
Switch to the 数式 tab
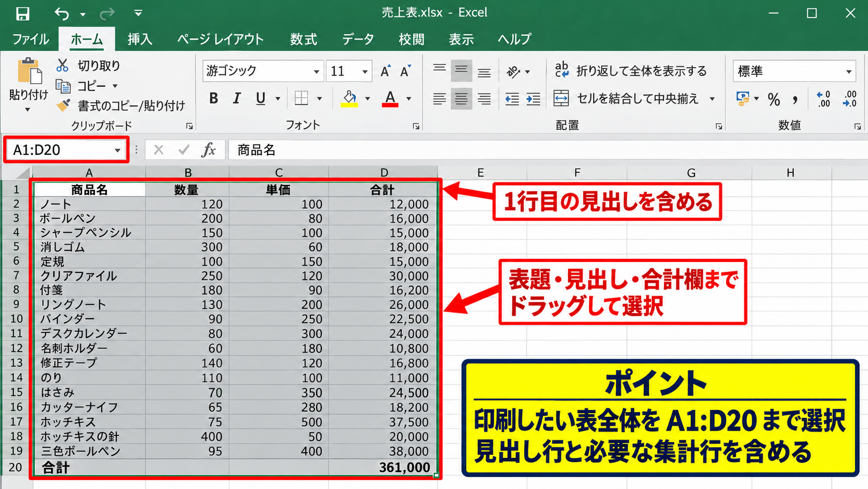pos(303,39)
